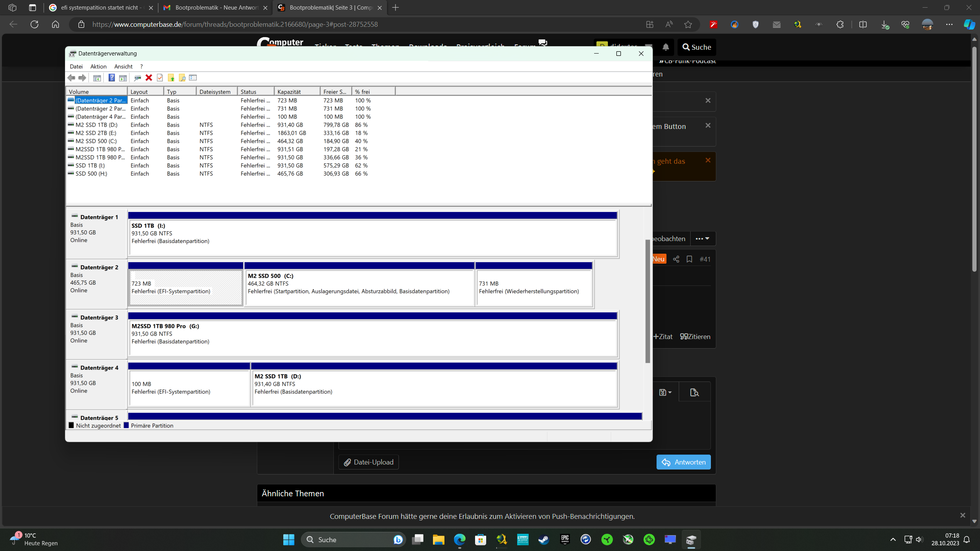Click the folder with green up arrow icon
Image resolution: width=980 pixels, height=551 pixels.
(171, 78)
